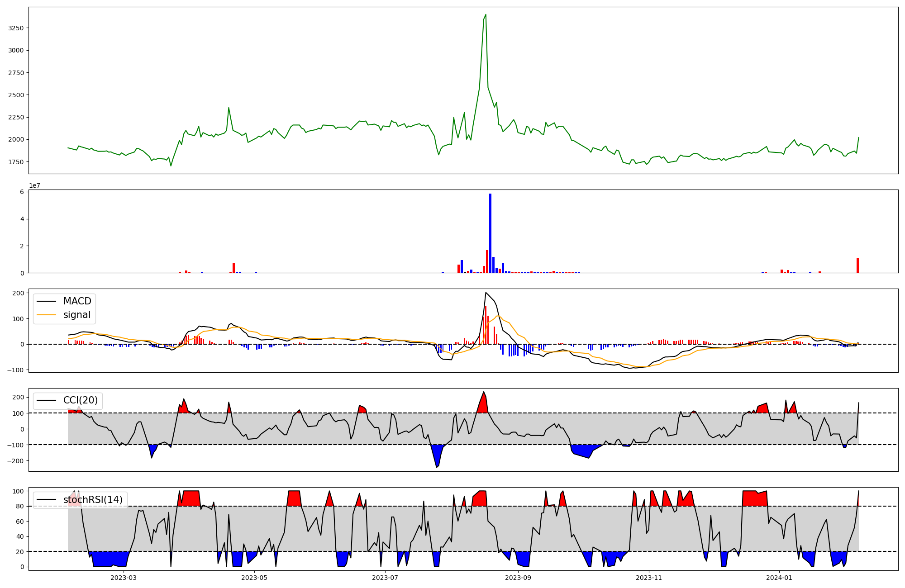The height and width of the screenshot is (588, 905).
Task: Click the 2023-05 x-axis date label
Action: coord(254,578)
